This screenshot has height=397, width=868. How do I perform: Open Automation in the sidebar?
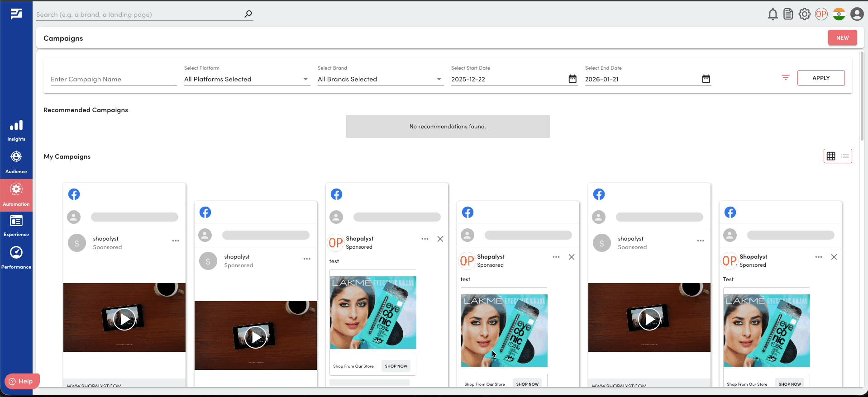click(16, 195)
